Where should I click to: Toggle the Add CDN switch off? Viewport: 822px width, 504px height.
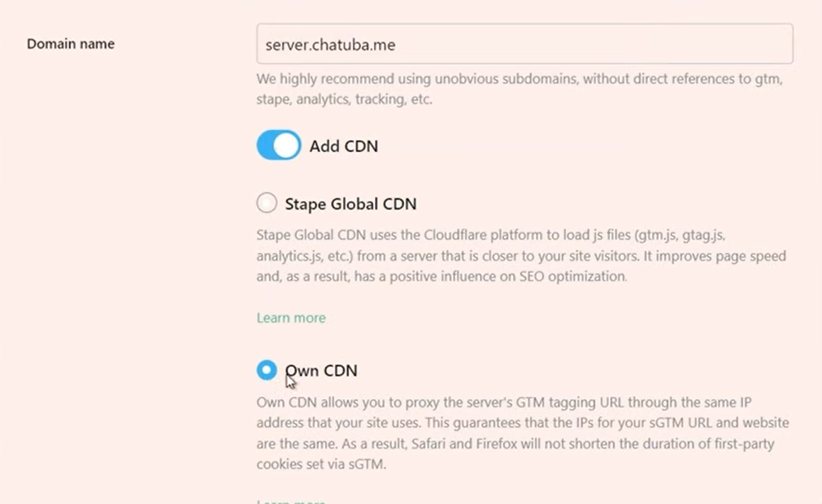click(279, 146)
